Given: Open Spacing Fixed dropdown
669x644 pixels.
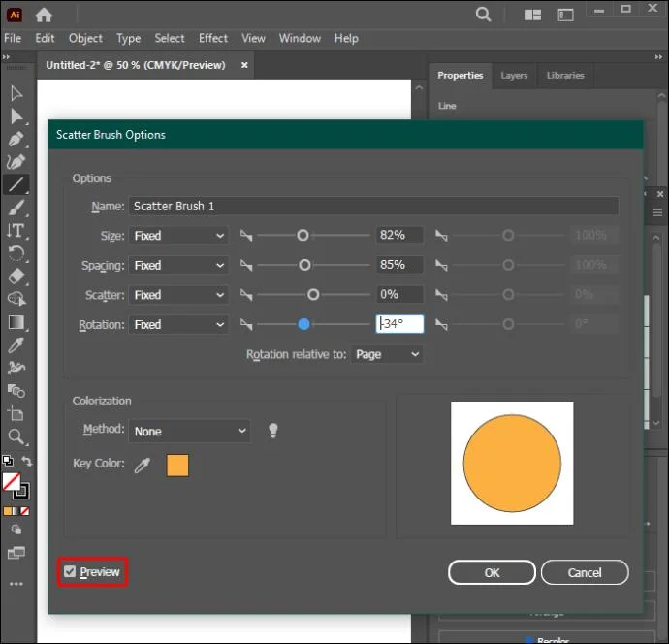Looking at the screenshot, I should pos(178,265).
